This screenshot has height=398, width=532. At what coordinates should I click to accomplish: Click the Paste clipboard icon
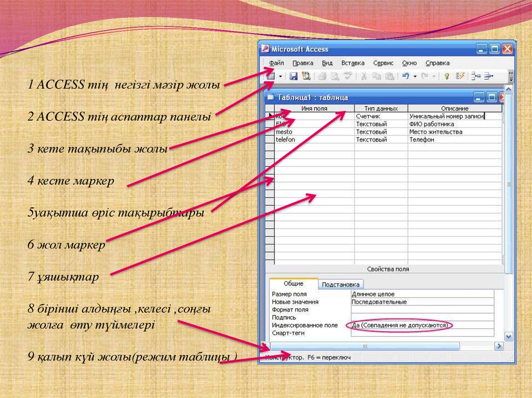click(389, 77)
